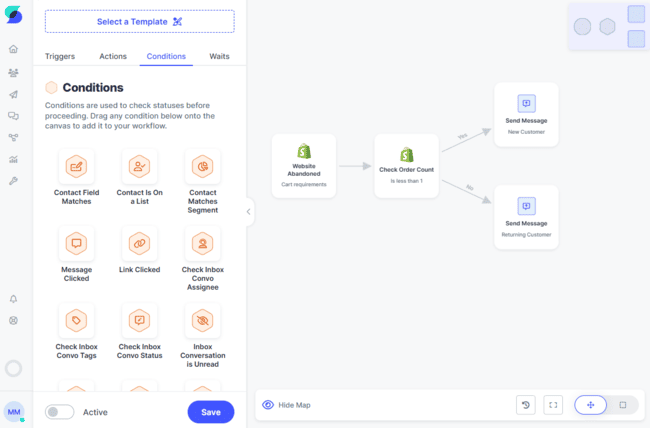Click the Hide Map label
The image size is (650, 428).
[294, 405]
